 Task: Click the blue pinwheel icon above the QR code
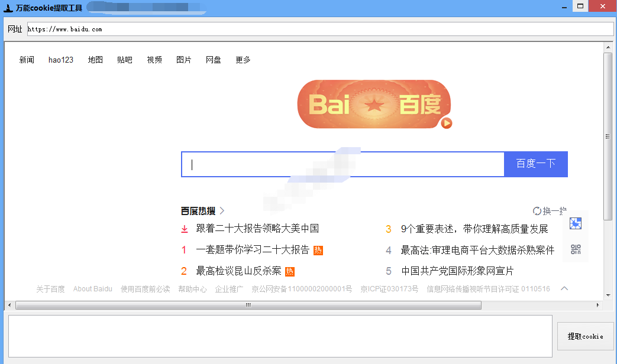pyautogui.click(x=575, y=223)
